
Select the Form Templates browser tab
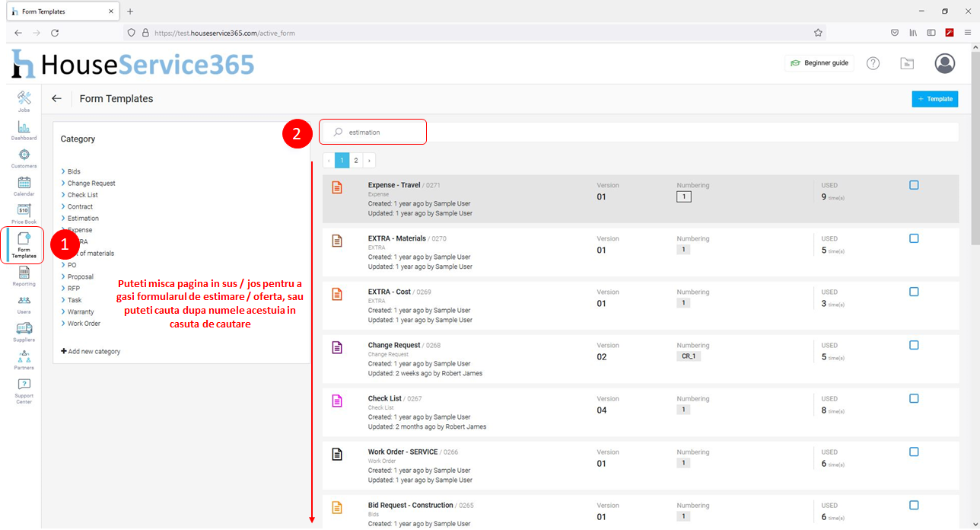pos(62,11)
